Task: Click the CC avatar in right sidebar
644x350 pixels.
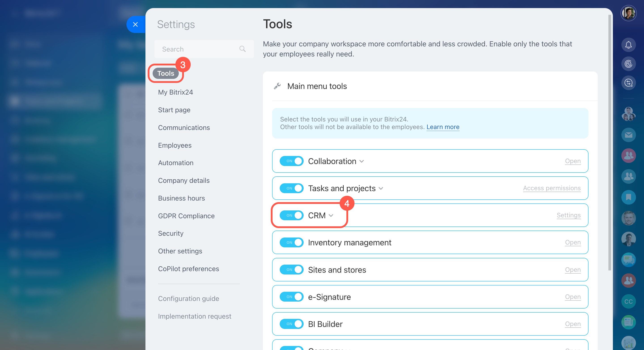Action: (x=628, y=301)
